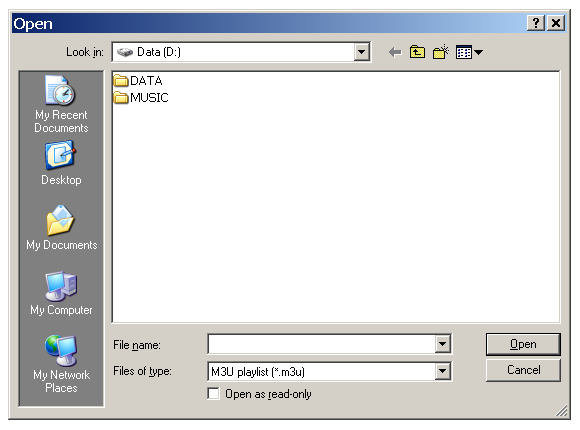Browse My Network Places
Viewport: 580px width, 430px height.
[61, 364]
